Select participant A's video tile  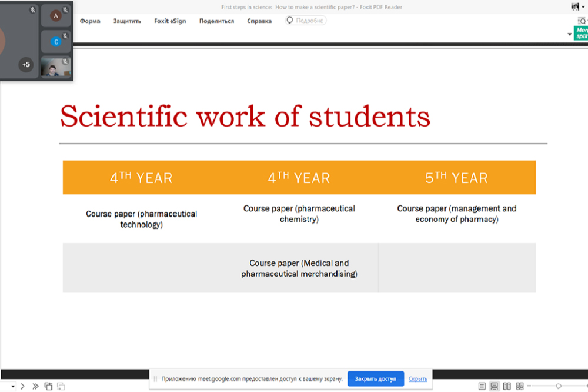pos(56,16)
